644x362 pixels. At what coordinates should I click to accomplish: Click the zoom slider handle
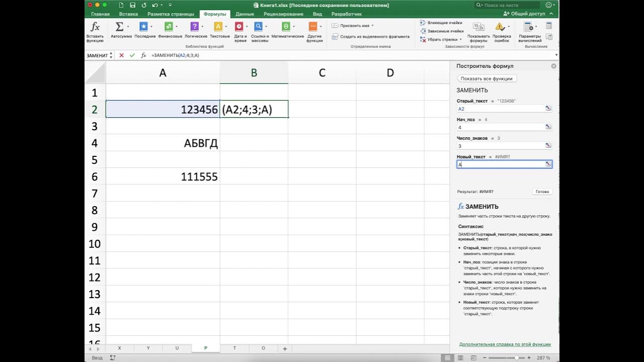click(x=518, y=357)
